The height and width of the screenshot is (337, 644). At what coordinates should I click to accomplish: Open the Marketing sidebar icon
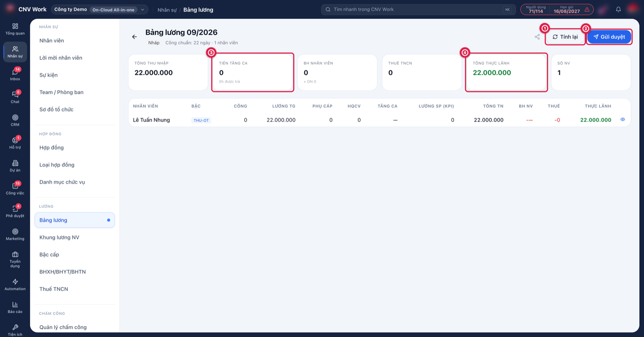pos(15,234)
